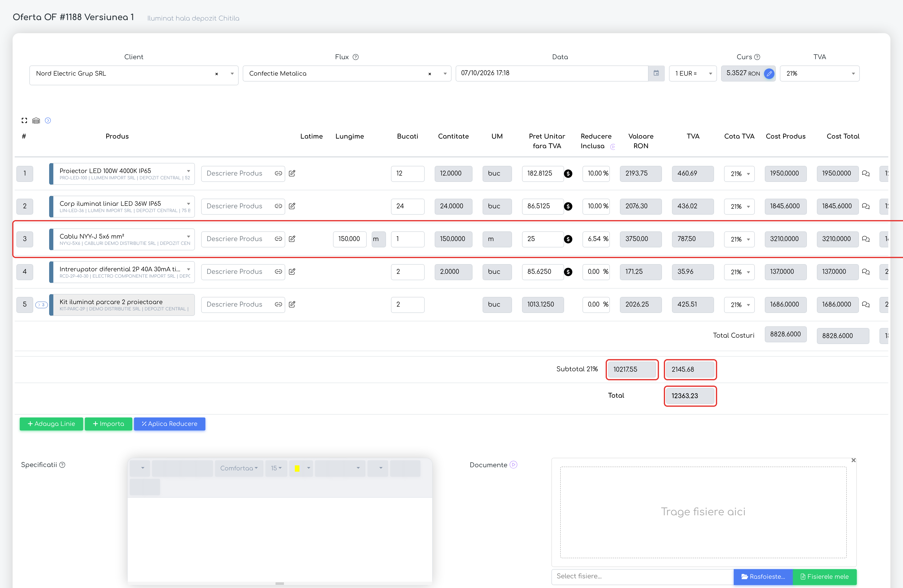
Task: Open the font size 15 dropdown
Action: click(276, 468)
